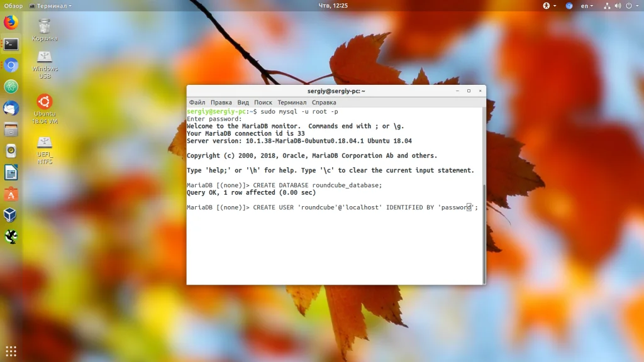Click the CREATE DATABASE roundcube_database line
This screenshot has height=362, width=644.
coord(284,185)
